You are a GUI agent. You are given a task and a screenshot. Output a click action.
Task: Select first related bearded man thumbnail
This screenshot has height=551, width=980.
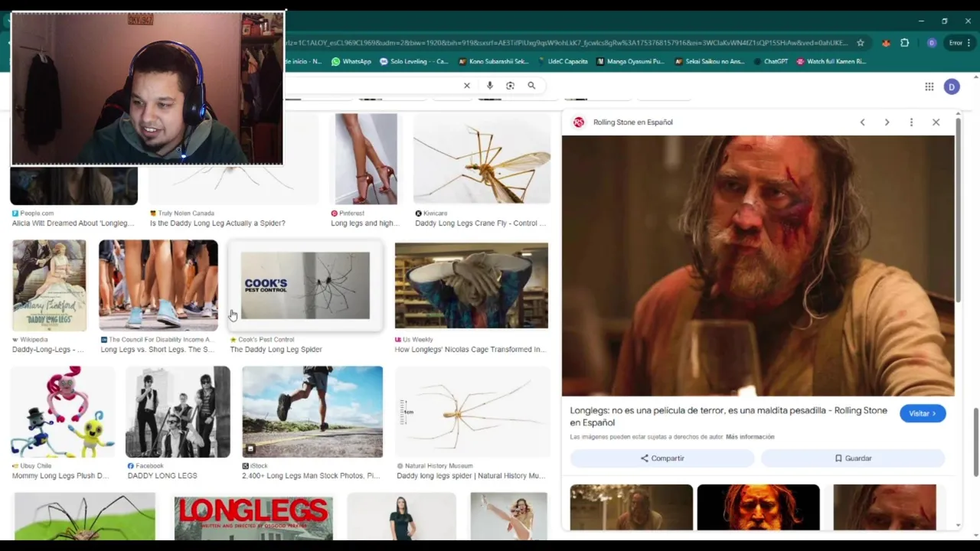point(631,507)
